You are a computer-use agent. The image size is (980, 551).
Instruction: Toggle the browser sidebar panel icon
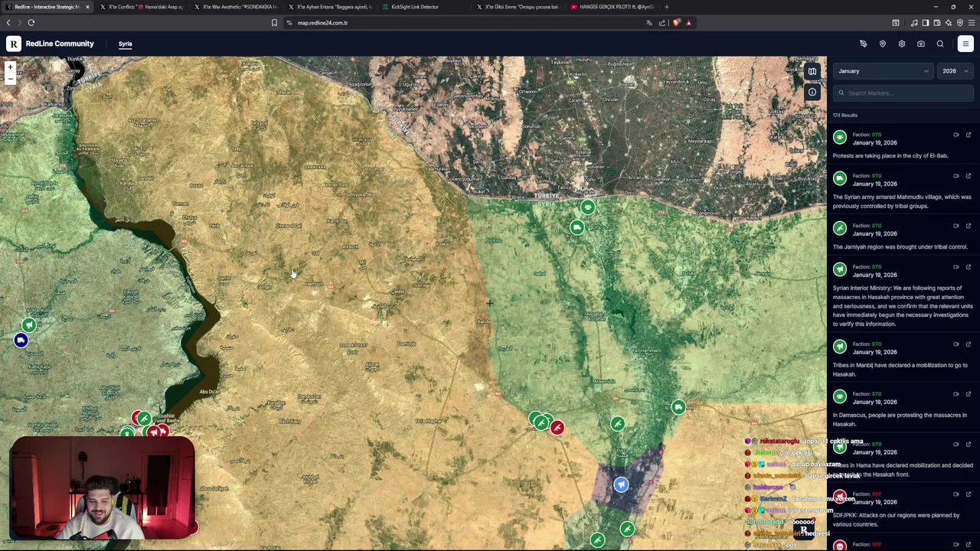click(x=925, y=23)
